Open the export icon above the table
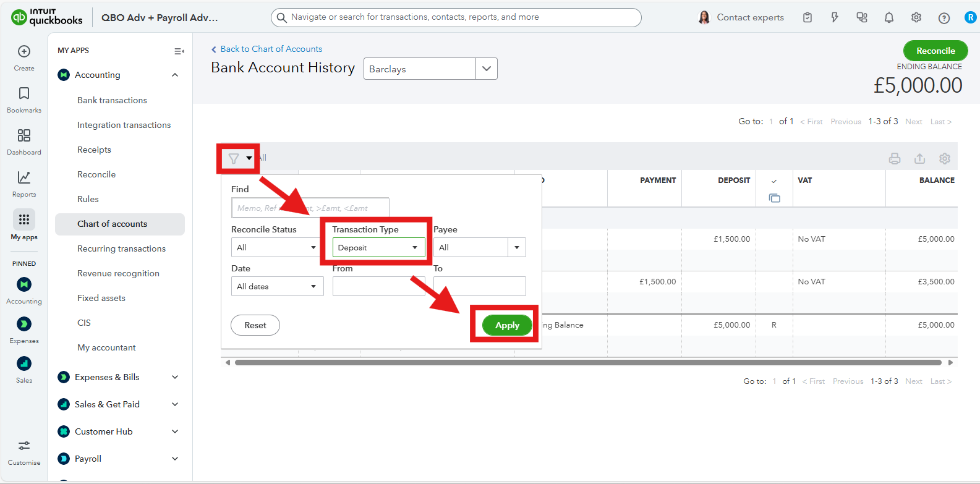Screen dimensions: 980x484 click(919, 159)
